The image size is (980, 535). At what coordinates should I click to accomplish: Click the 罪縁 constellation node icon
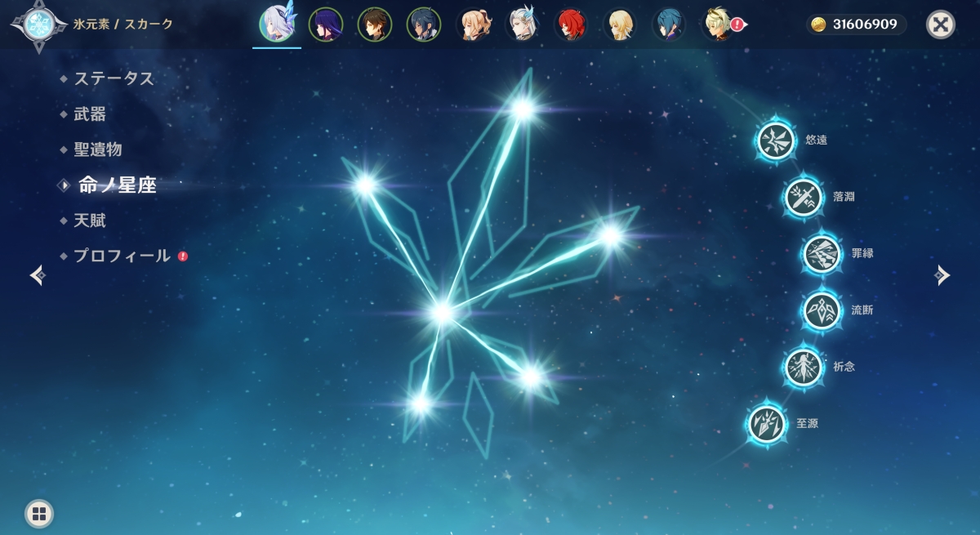click(822, 253)
